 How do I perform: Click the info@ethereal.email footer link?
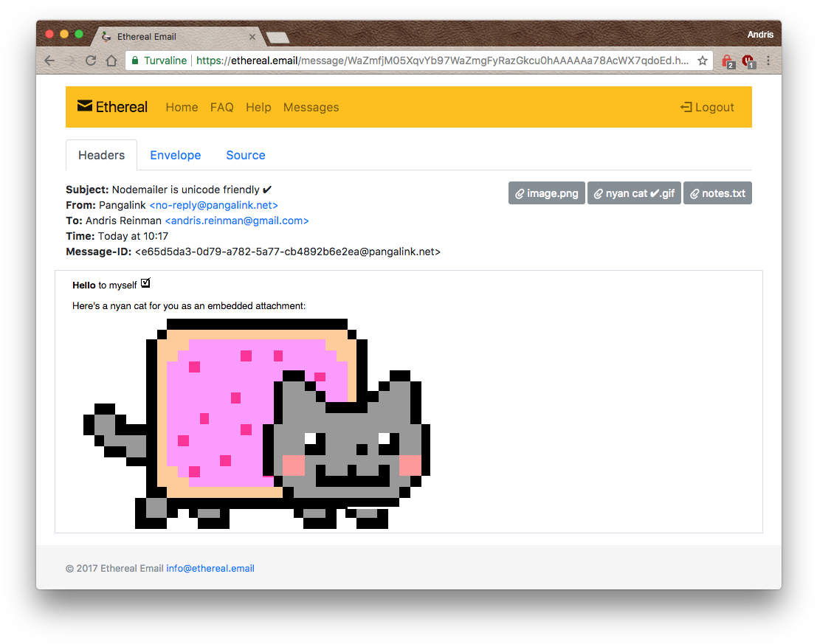(210, 568)
